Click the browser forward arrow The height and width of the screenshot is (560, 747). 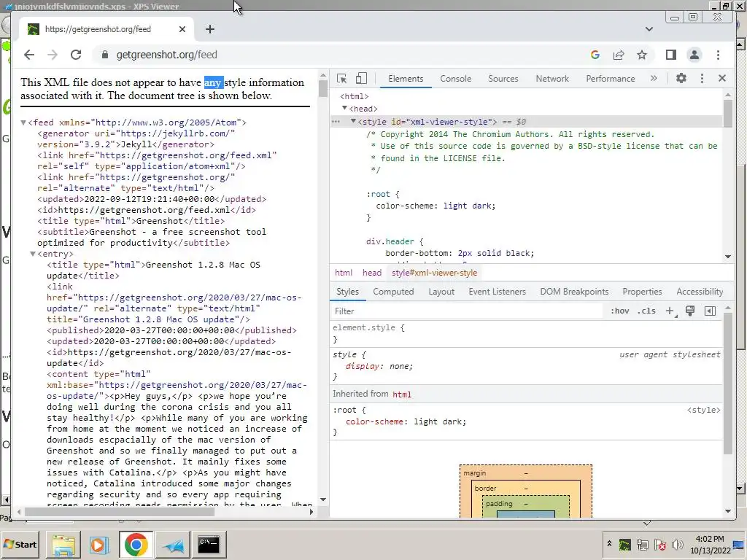pyautogui.click(x=53, y=55)
